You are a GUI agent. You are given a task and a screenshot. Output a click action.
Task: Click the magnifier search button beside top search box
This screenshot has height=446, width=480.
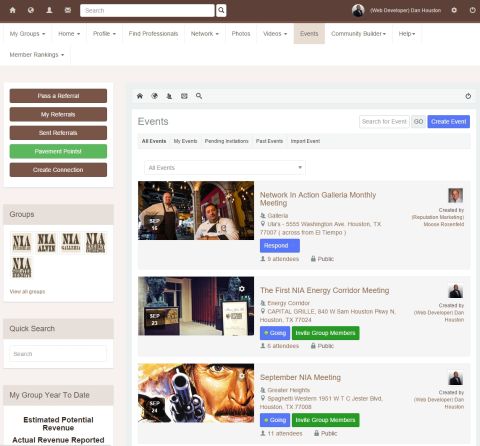pyautogui.click(x=221, y=11)
